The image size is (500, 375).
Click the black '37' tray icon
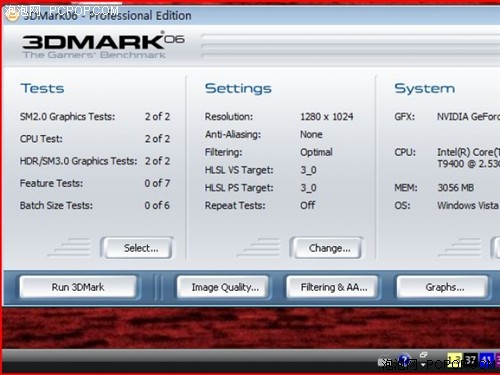click(x=470, y=360)
